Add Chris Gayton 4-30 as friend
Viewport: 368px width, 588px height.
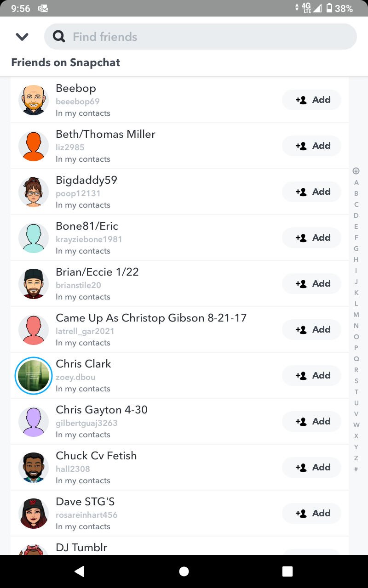(x=311, y=421)
